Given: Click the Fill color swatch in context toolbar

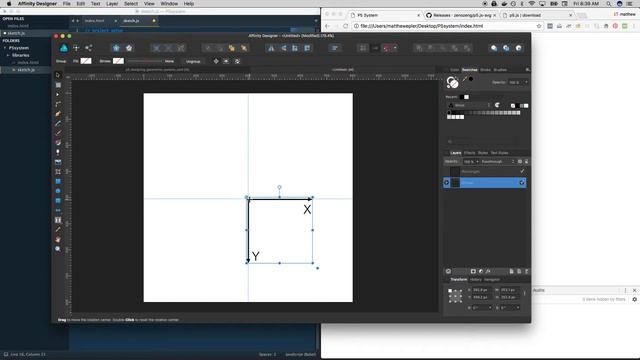Looking at the screenshot, I should 86,61.
